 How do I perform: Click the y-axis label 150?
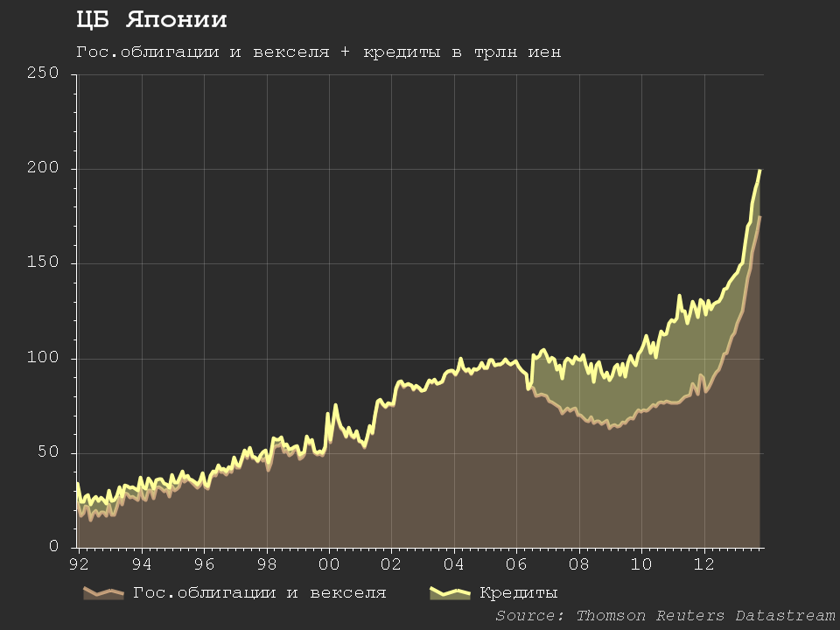[x=43, y=262]
